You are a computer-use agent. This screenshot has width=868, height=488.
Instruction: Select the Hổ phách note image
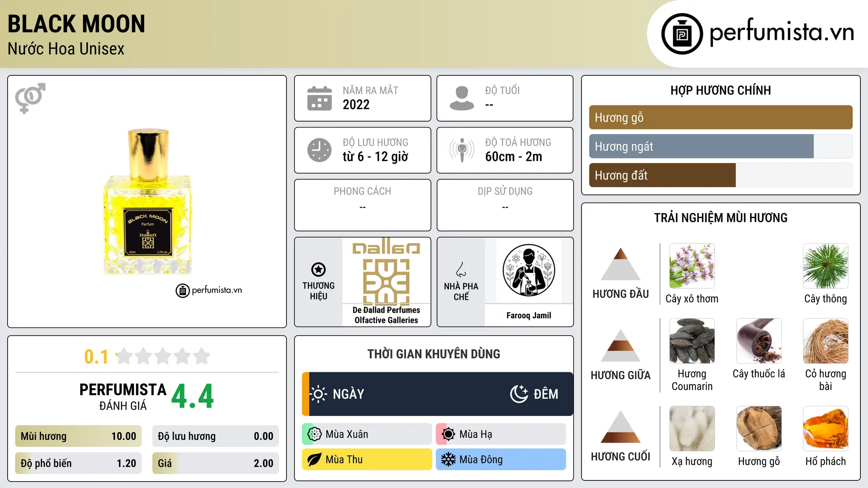[826, 429]
